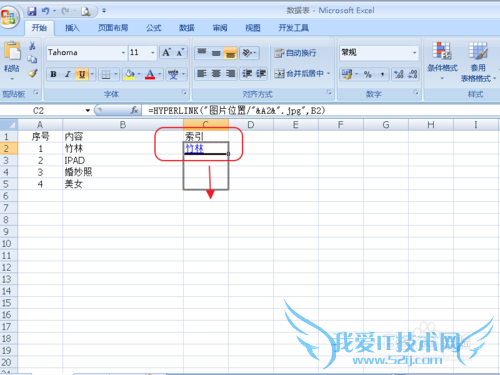Open 条件格式 conditional formatting

tap(442, 61)
